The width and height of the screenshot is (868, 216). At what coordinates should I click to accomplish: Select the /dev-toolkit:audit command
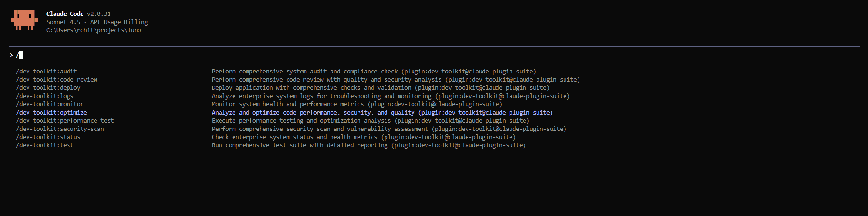point(46,72)
